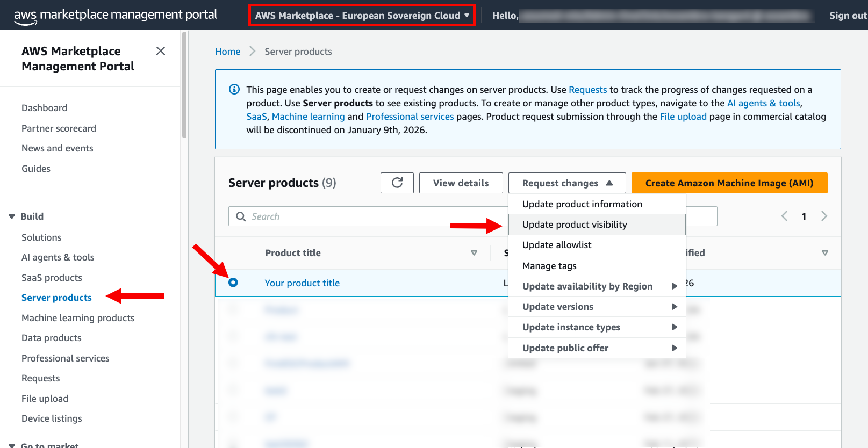Open SaaS products in sidebar

pos(52,278)
